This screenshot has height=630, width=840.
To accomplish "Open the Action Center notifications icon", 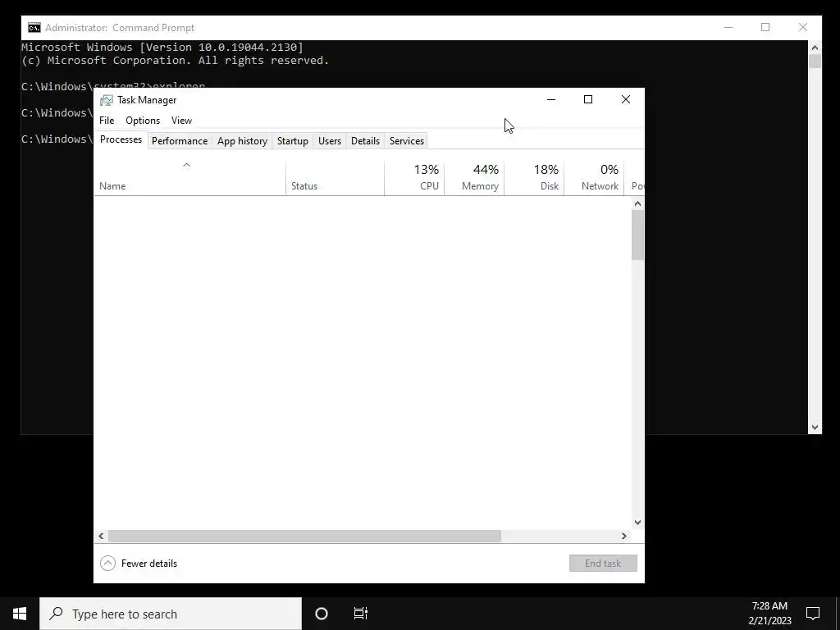I will (813, 614).
